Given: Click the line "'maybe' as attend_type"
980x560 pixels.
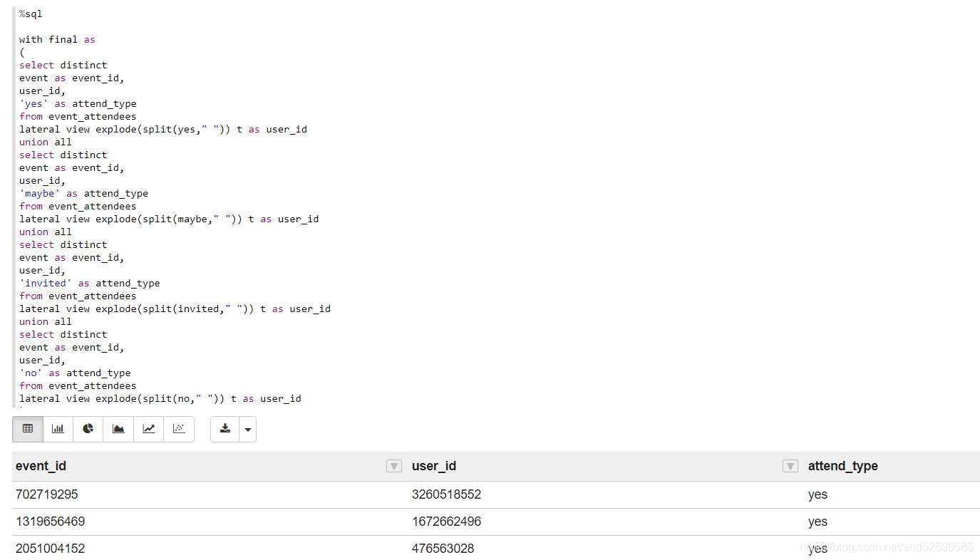Looking at the screenshot, I should click(x=83, y=193).
